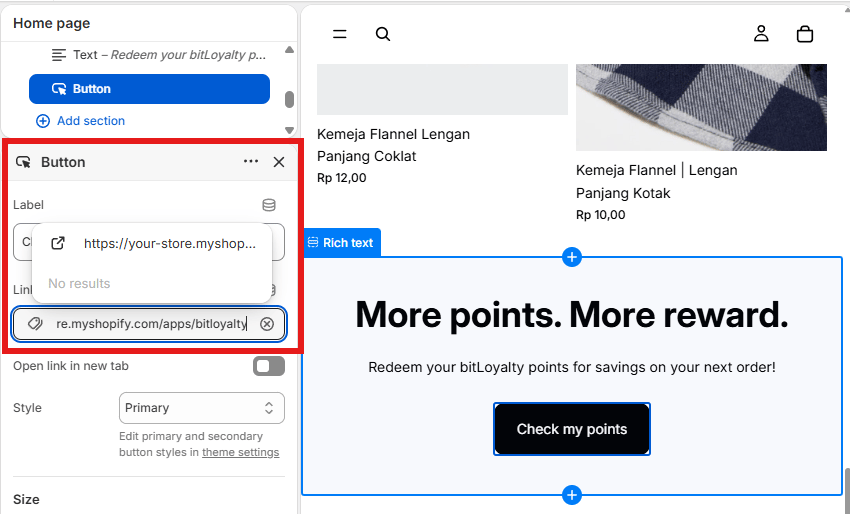The height and width of the screenshot is (514, 850).
Task: Click the dynamic source icon beside Label
Action: pyautogui.click(x=269, y=205)
